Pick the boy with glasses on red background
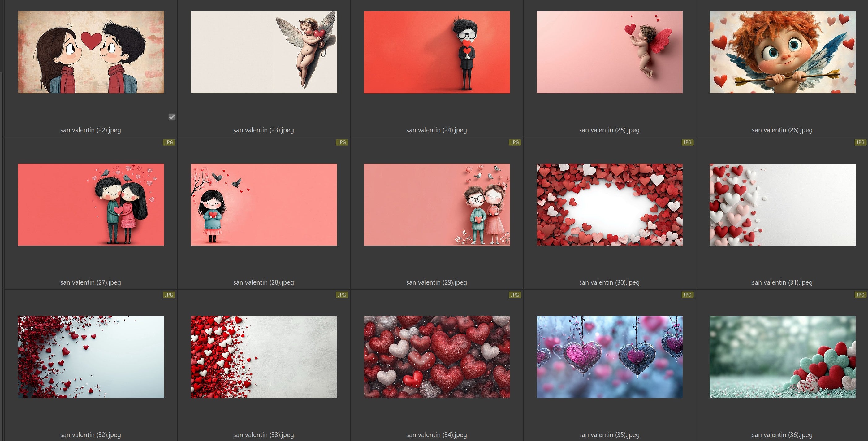Screen dimensions: 868x441 (x=437, y=52)
